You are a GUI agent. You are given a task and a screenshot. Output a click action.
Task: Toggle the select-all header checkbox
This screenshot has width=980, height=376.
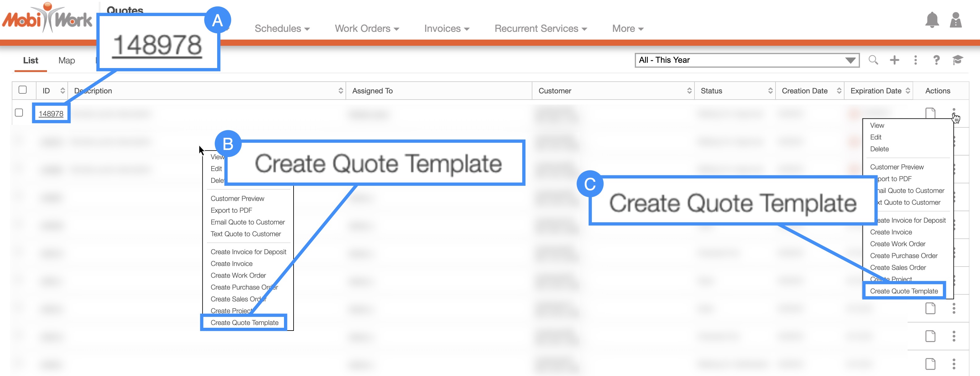23,90
